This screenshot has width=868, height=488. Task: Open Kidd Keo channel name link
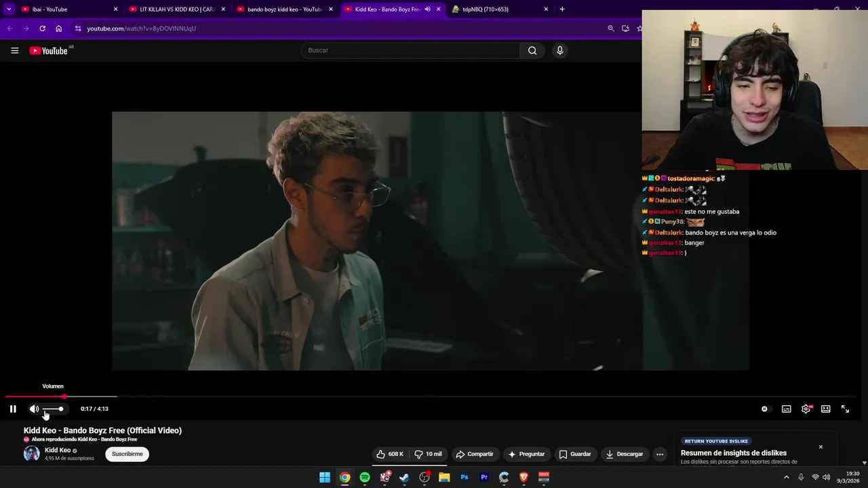(x=58, y=450)
